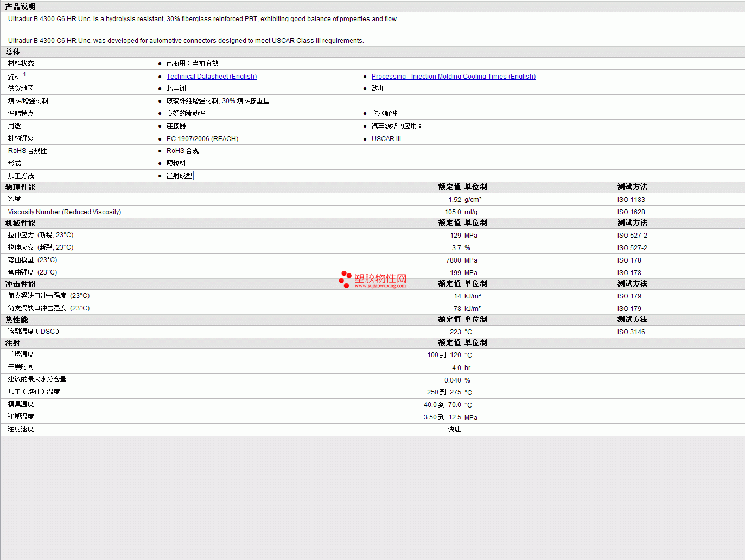
Task: Click the 热性能 section header
Action: coord(17,320)
